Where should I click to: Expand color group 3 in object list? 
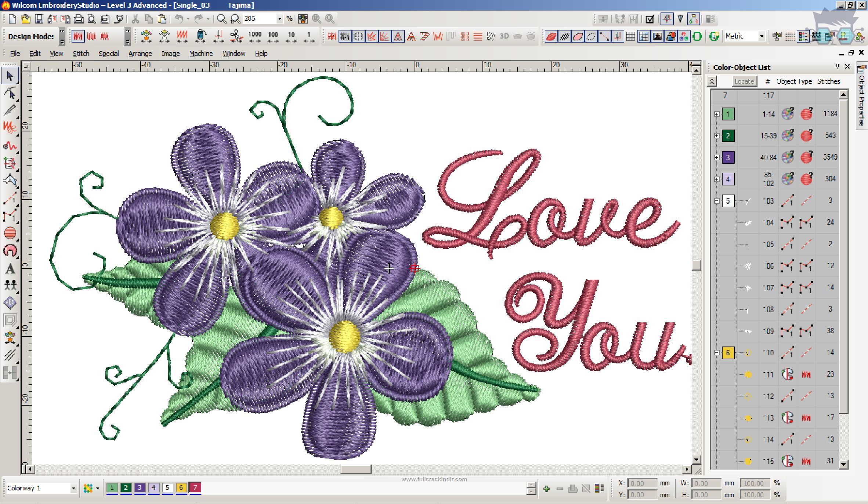tap(717, 157)
